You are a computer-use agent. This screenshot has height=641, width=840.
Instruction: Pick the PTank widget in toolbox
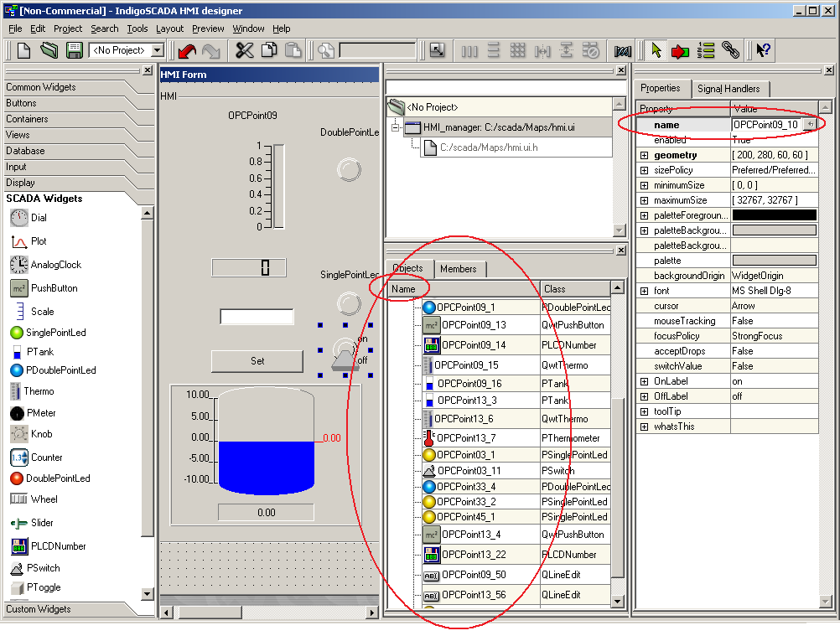(33, 352)
